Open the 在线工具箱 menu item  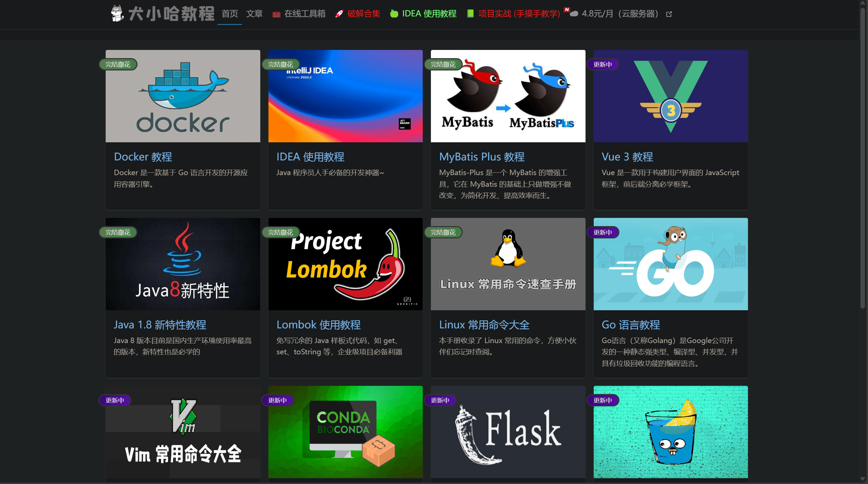[304, 14]
